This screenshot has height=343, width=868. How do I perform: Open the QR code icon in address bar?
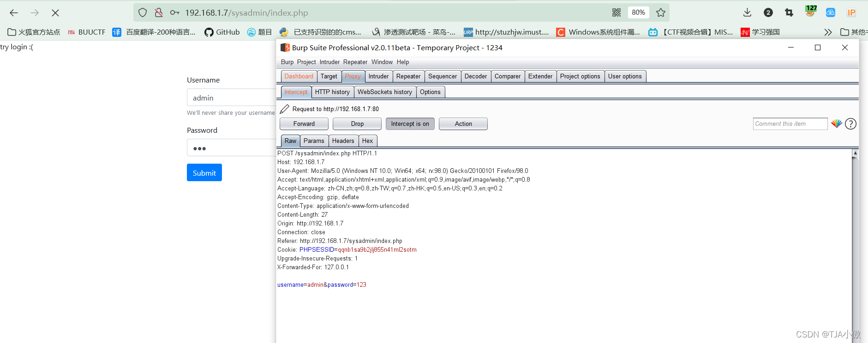617,13
